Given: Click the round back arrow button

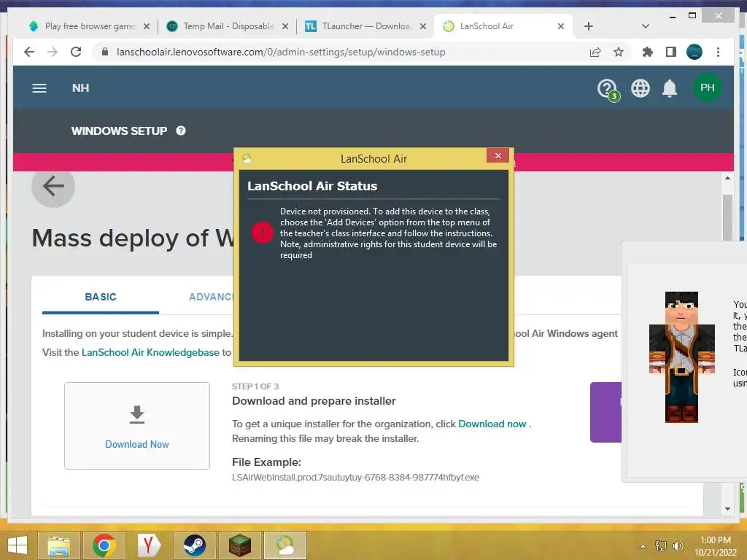Looking at the screenshot, I should (53, 186).
